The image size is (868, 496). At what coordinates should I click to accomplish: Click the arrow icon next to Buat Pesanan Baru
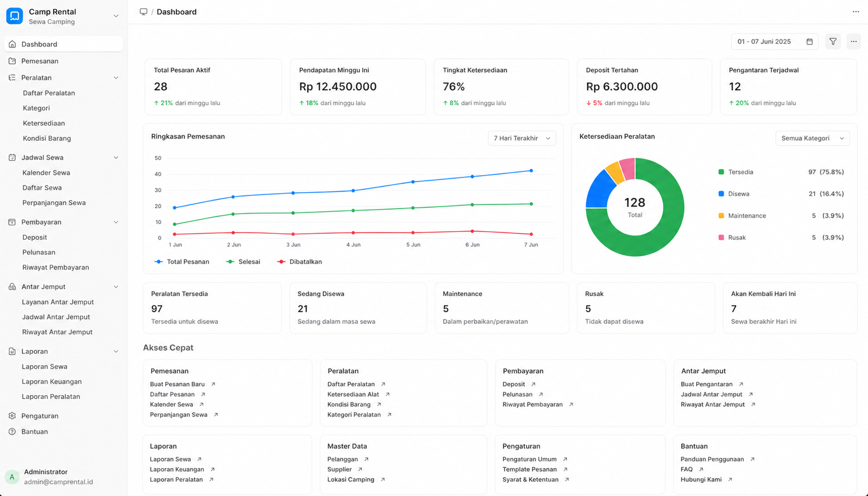213,384
